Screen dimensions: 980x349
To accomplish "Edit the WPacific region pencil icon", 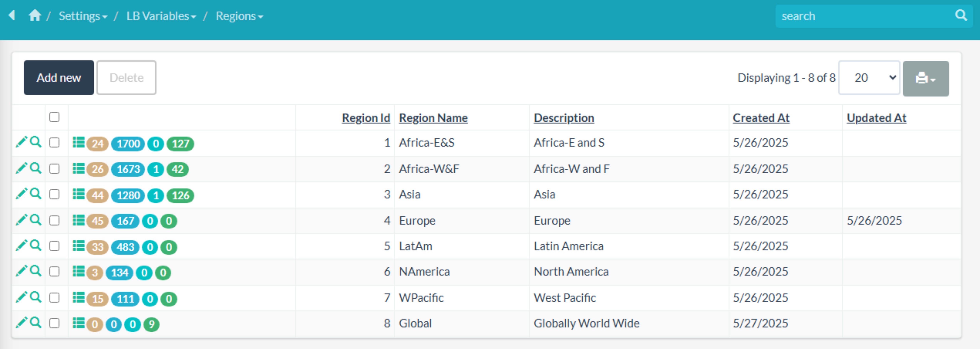I will tap(21, 297).
